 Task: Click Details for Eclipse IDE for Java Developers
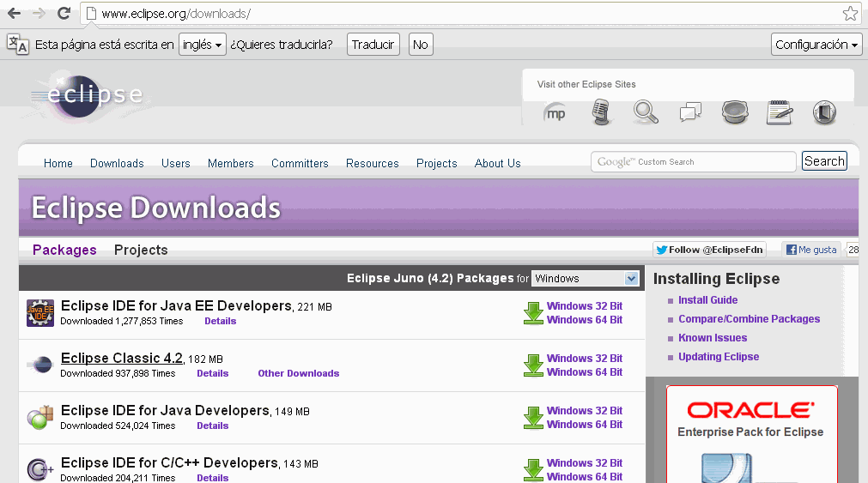(x=213, y=426)
